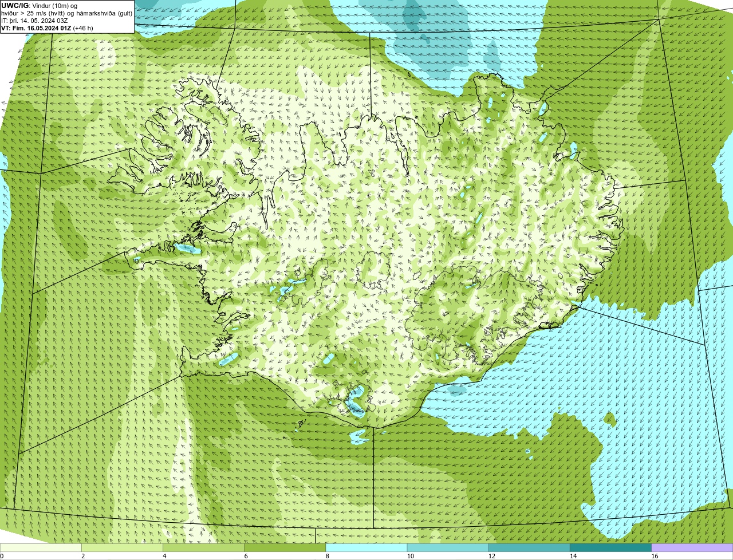Click the 8–10 m/s light cyan legend swatch
This screenshot has height=560, width=733.
point(366,547)
